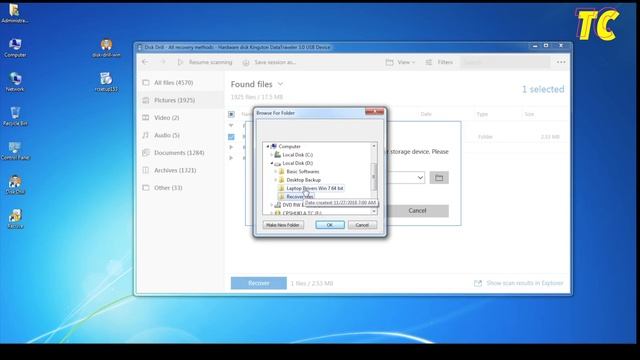This screenshot has width=640, height=360.
Task: Expand the Basic Softwares folder node
Action: [276, 171]
